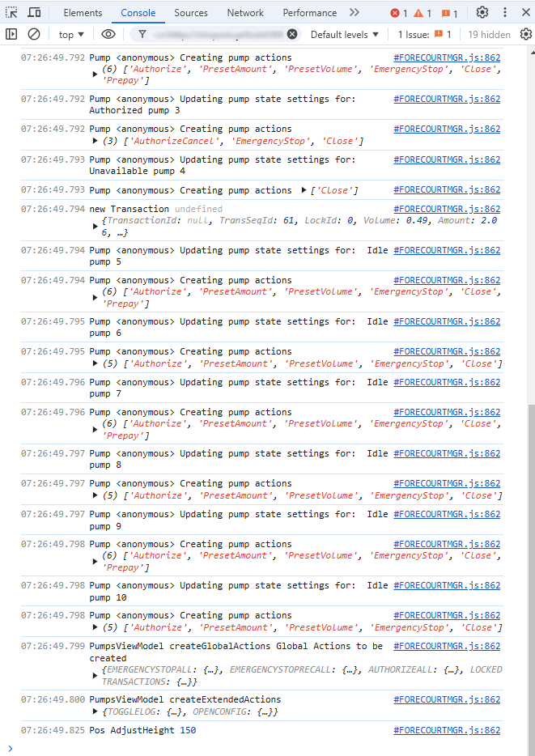The image size is (535, 756).
Task: Click the 07:26:49.800 timestamp
Action: point(53,699)
